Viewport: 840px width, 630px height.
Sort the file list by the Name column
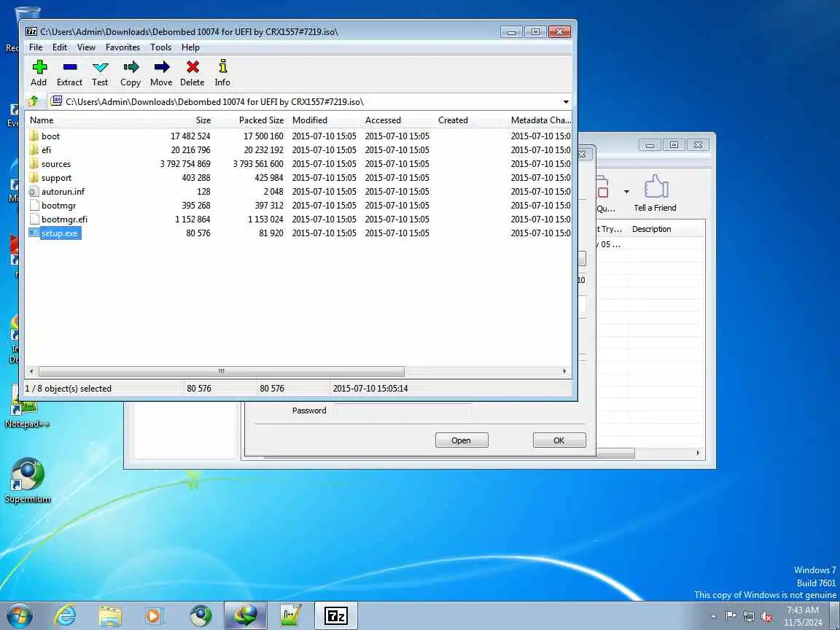[84, 120]
